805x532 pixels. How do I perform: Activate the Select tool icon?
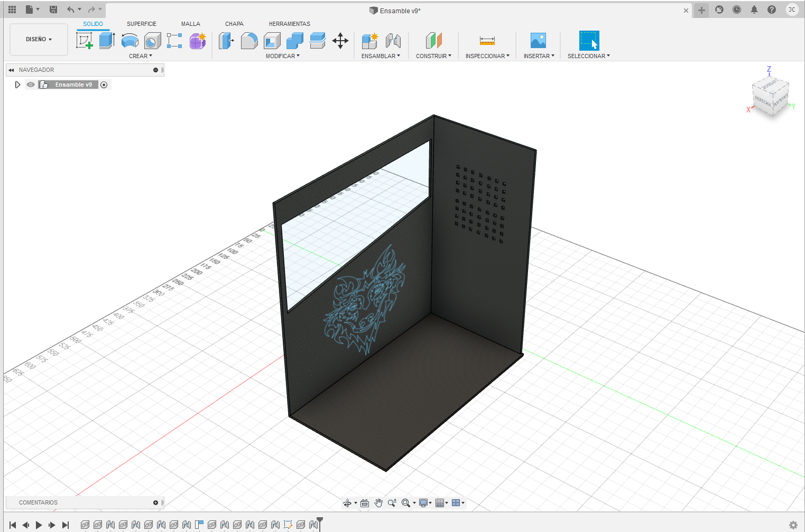pos(589,41)
